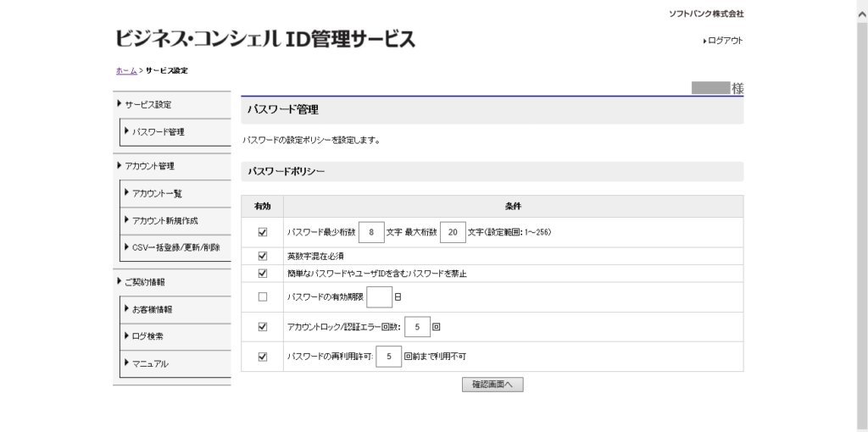The width and height of the screenshot is (868, 432).
Task: Click the authentication error count field
Action: pos(417,327)
